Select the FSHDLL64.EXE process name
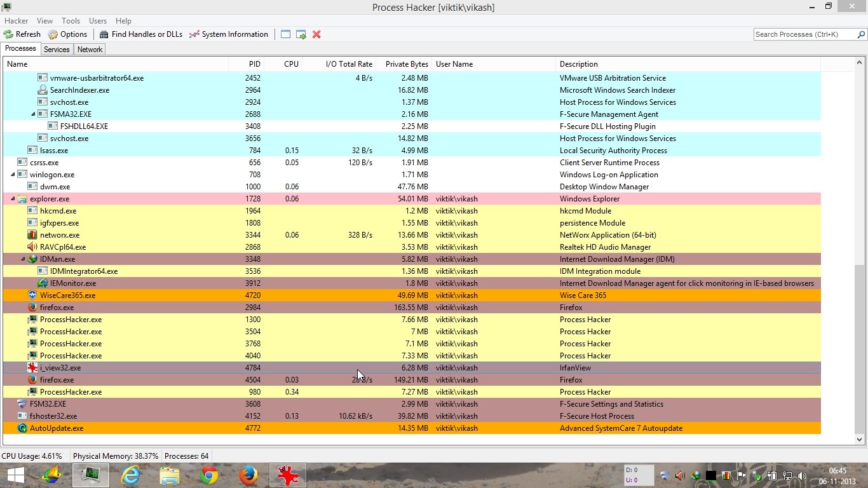Image resolution: width=868 pixels, height=488 pixels. coord(84,126)
